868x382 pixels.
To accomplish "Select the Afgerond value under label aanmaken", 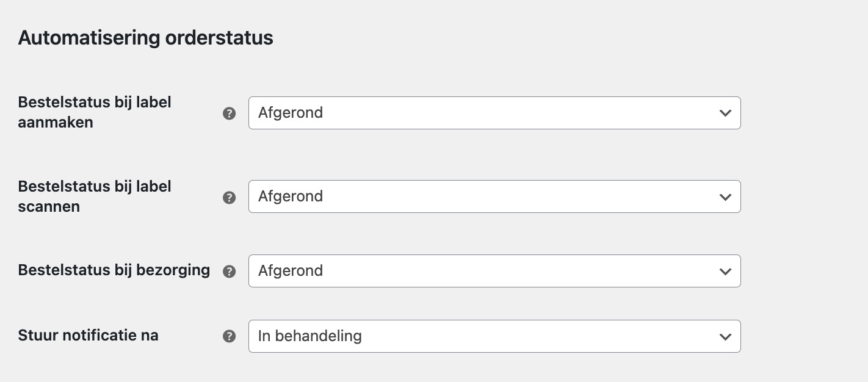I will 291,113.
